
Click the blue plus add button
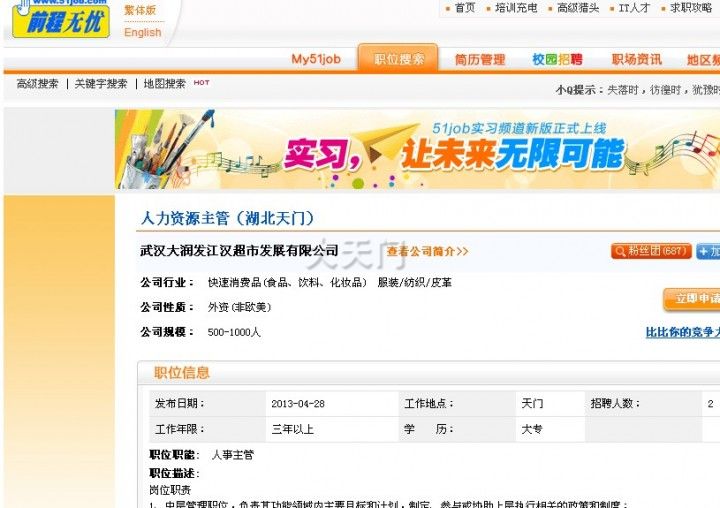(x=708, y=251)
